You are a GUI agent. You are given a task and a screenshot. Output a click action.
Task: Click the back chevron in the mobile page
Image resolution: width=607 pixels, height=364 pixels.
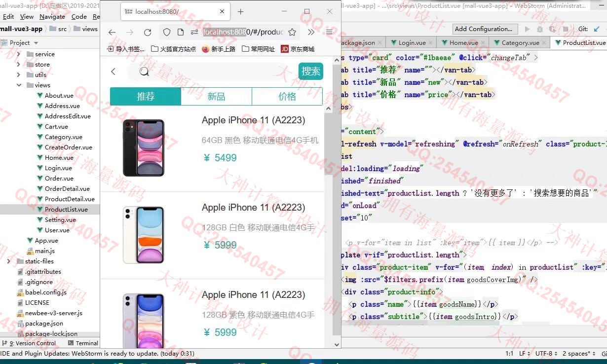[x=113, y=72]
